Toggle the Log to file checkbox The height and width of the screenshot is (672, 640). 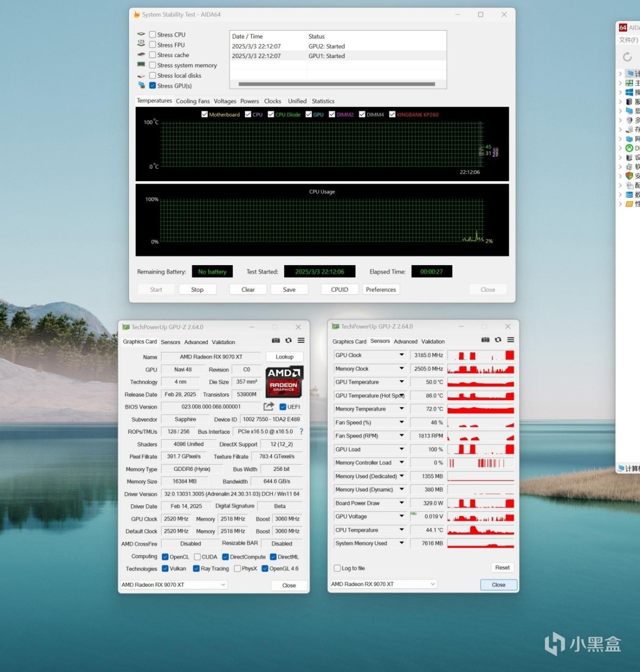click(x=337, y=568)
